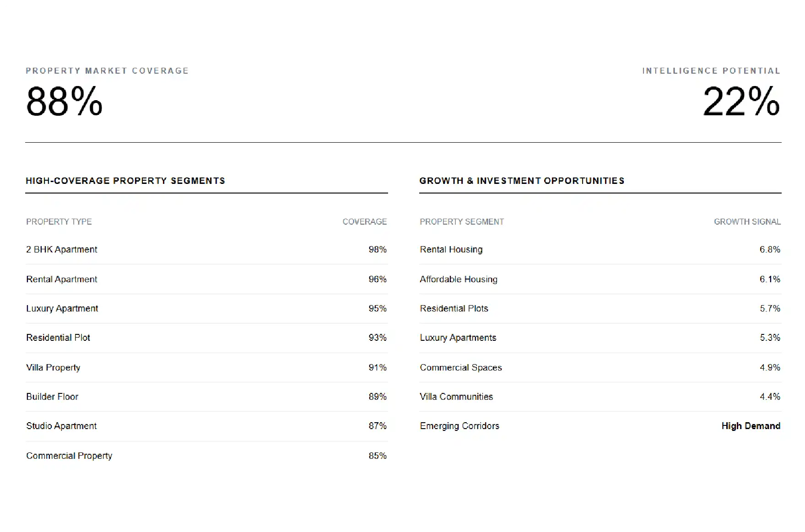Click the Commercial Property entry

(206, 456)
